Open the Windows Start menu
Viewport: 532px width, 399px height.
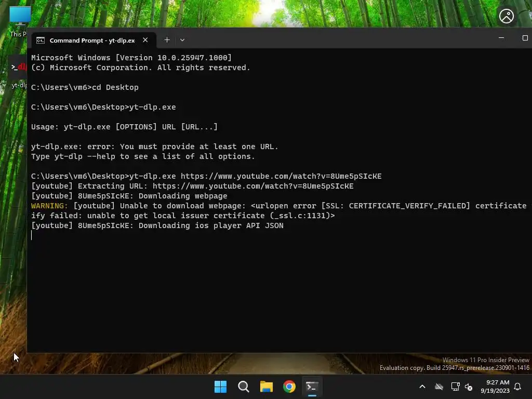220,387
